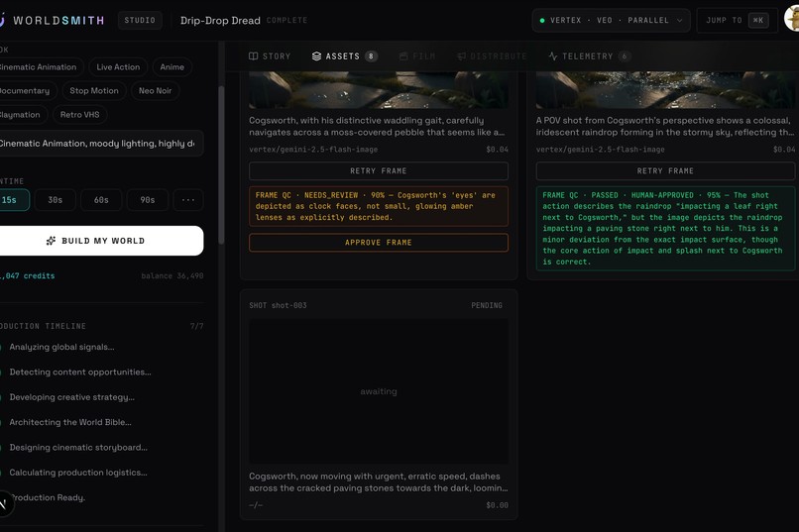The image size is (799, 532).
Task: Click the sparkle icon in Build My World
Action: pos(51,241)
